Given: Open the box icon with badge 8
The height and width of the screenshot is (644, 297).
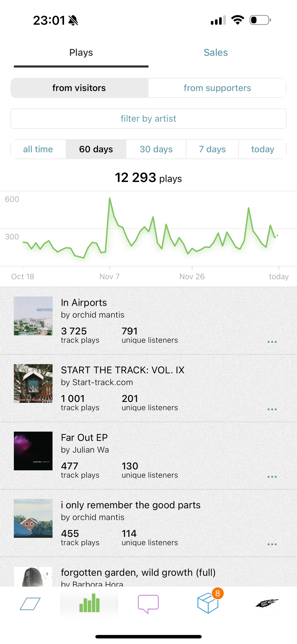Looking at the screenshot, I should tap(208, 603).
